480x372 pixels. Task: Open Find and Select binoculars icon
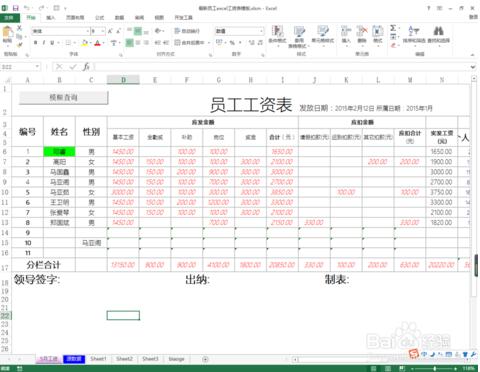[x=438, y=35]
